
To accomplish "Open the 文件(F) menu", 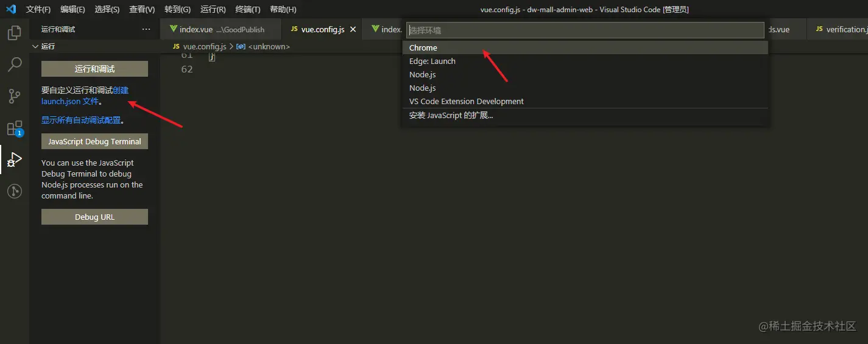I will click(x=38, y=10).
